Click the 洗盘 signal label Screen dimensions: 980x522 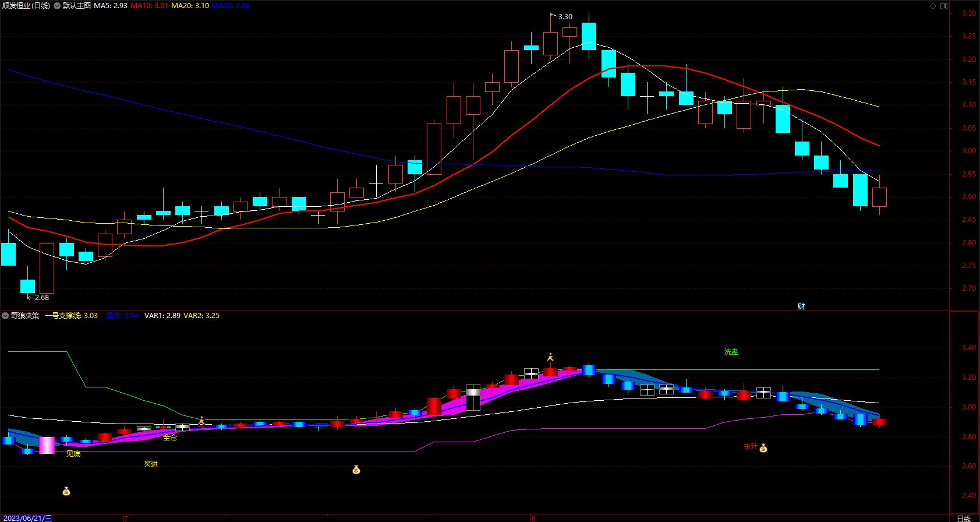pos(731,352)
